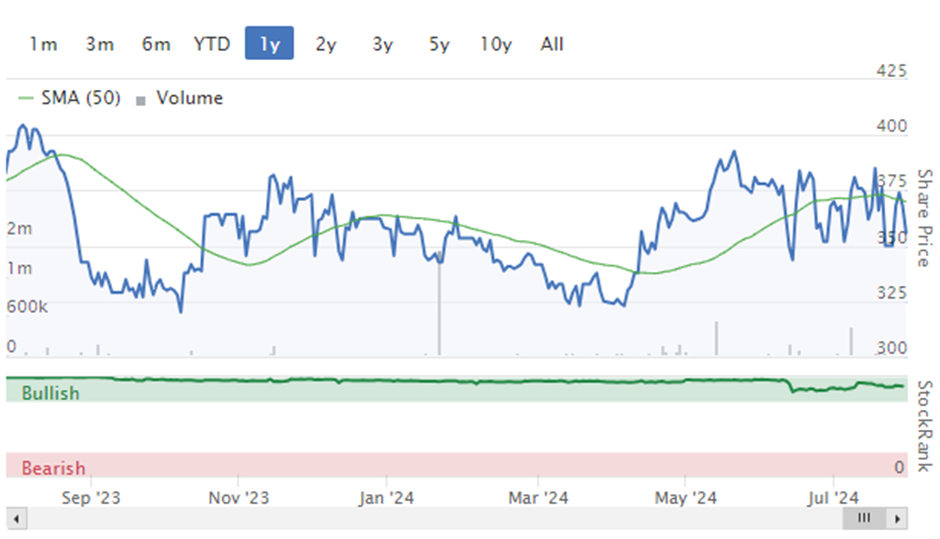940x539 pixels.
Task: Show All price history
Action: (552, 44)
